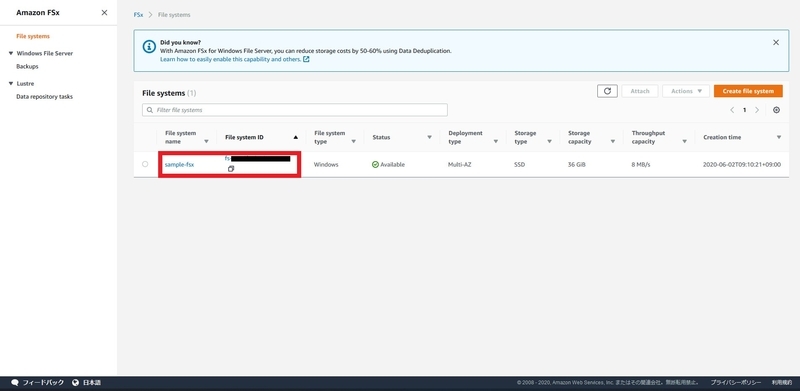Click the external link icon after 'Learn how'
The width and height of the screenshot is (800, 391).
(x=306, y=59)
